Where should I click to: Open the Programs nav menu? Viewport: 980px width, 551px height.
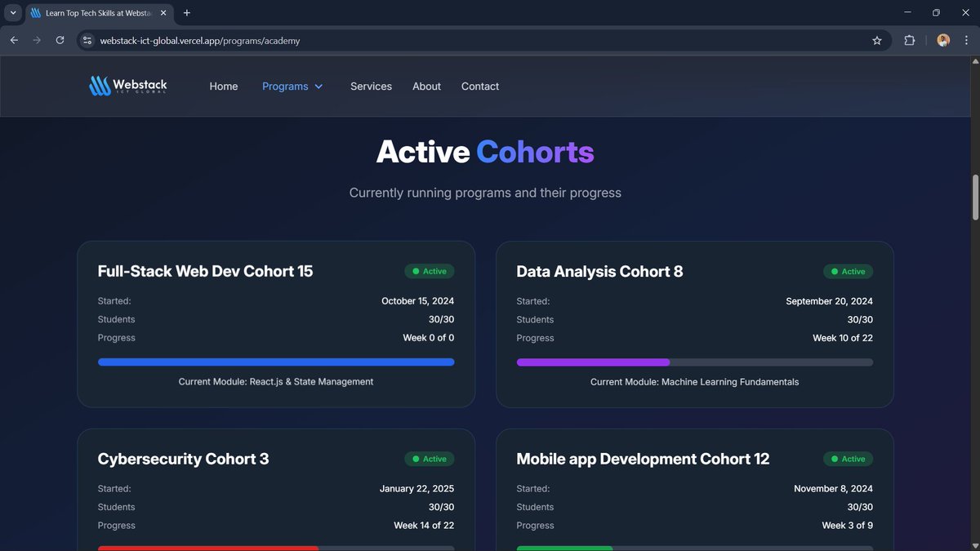tap(292, 86)
